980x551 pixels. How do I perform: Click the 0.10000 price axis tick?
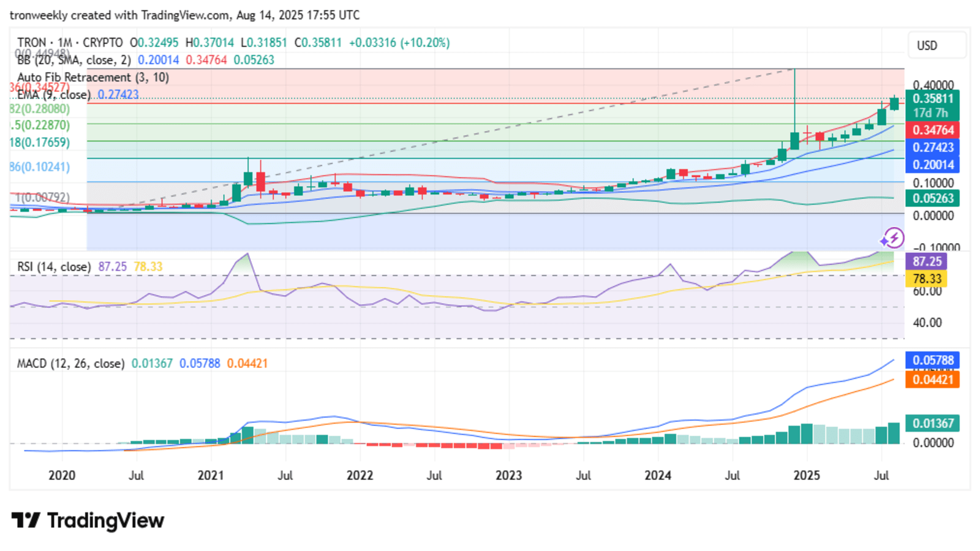pyautogui.click(x=933, y=182)
